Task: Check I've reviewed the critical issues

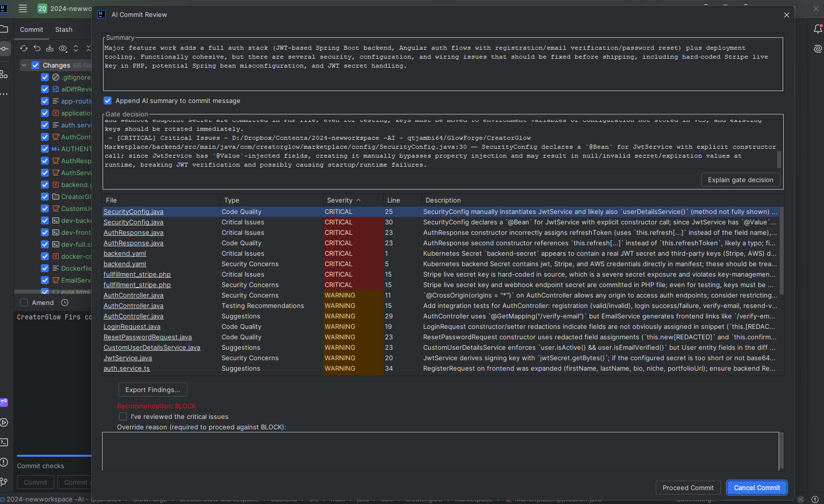Action: 122,416
